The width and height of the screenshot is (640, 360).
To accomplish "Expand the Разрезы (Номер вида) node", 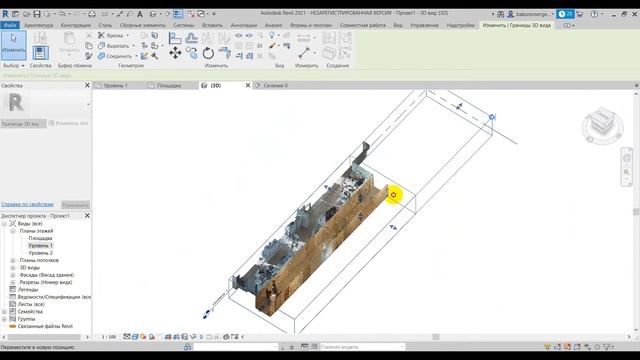I will [x=12, y=282].
